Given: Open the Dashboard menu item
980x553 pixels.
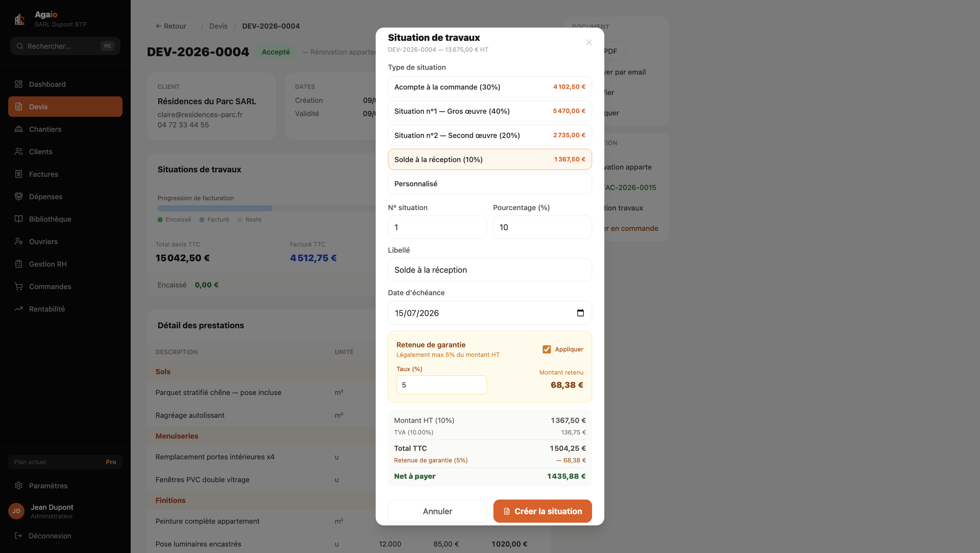Looking at the screenshot, I should [65, 84].
